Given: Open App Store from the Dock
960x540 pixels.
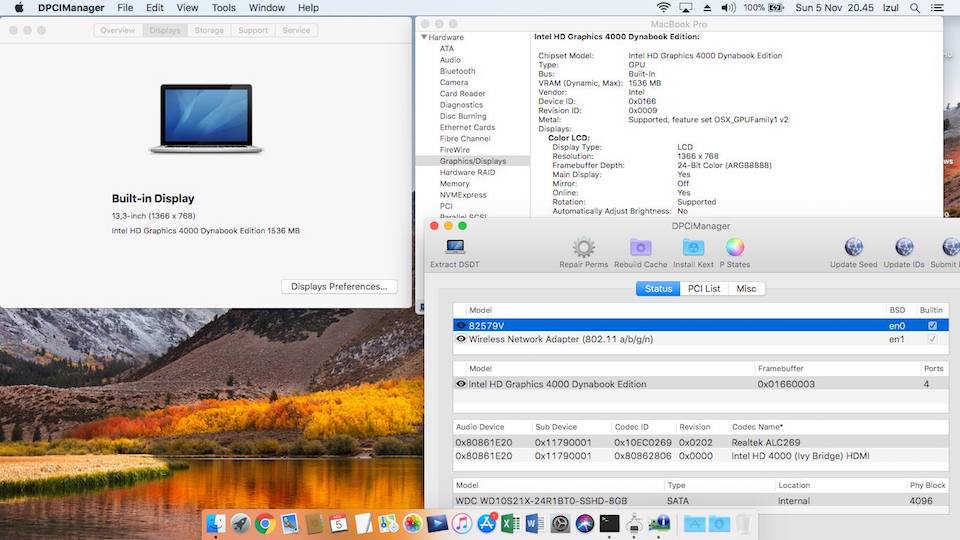Looking at the screenshot, I should pos(486,523).
